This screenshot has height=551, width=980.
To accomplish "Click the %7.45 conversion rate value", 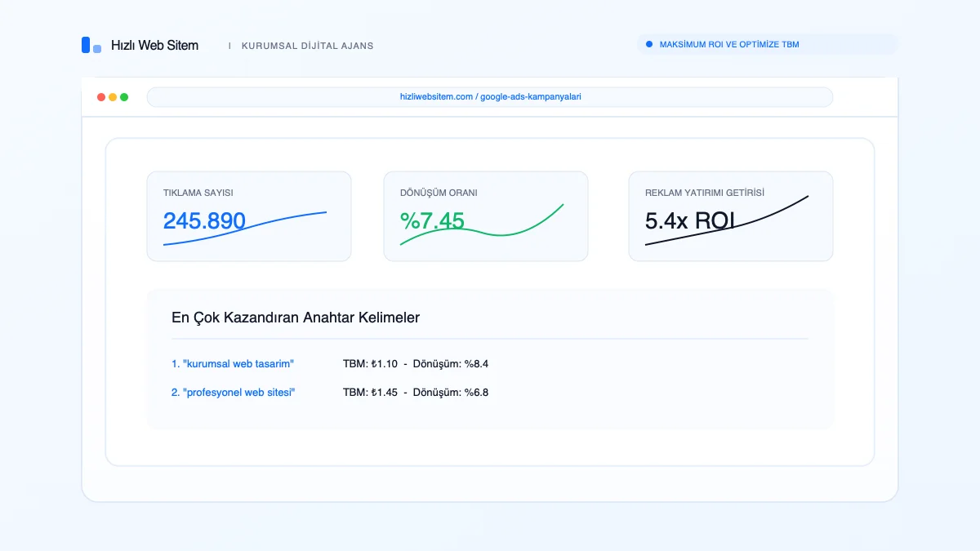I will (x=432, y=221).
